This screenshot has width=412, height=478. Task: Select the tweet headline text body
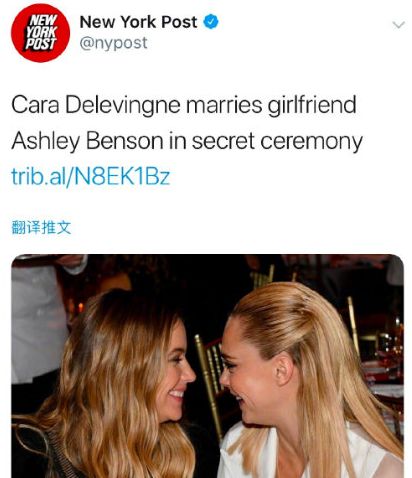pos(187,122)
